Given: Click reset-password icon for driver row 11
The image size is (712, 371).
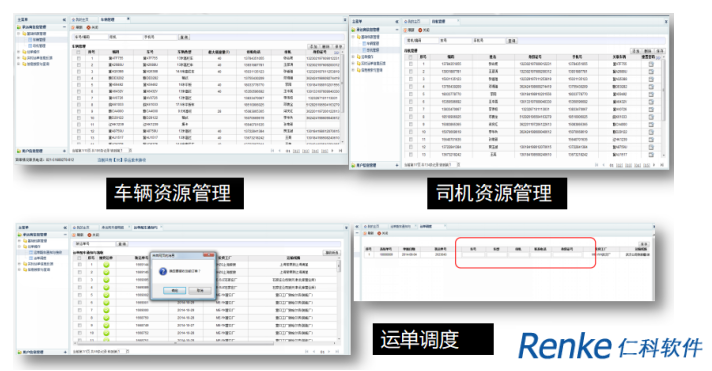Looking at the screenshot, I should click(x=651, y=139).
